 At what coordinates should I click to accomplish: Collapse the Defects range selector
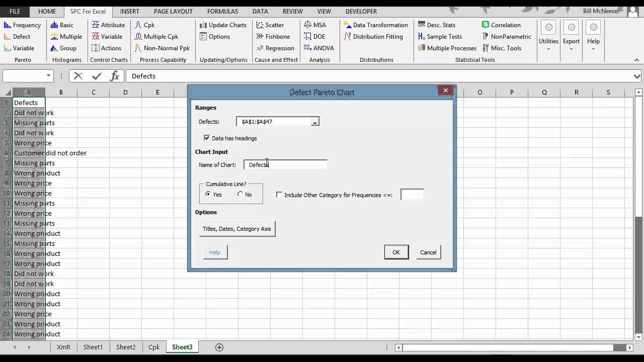point(314,122)
